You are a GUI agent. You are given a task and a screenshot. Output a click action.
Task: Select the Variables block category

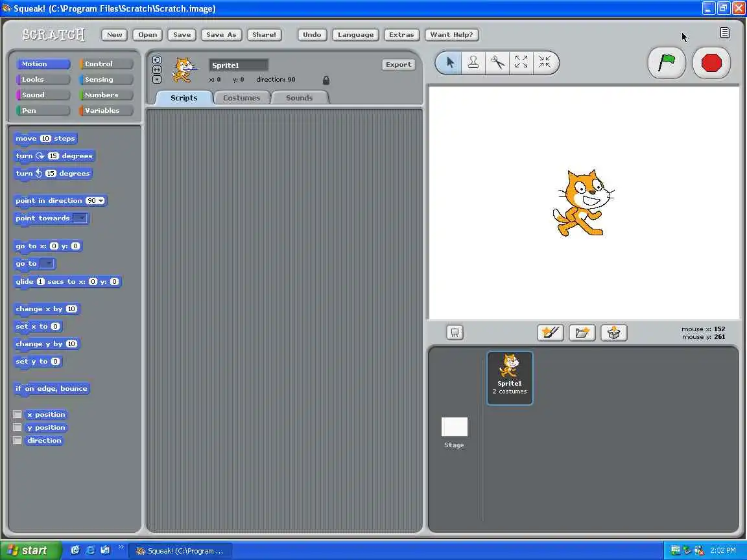pyautogui.click(x=106, y=110)
